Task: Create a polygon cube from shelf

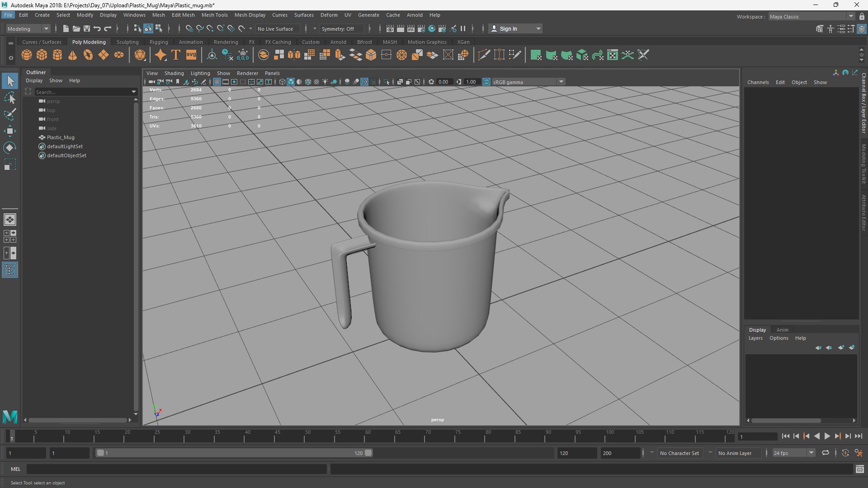Action: point(42,55)
